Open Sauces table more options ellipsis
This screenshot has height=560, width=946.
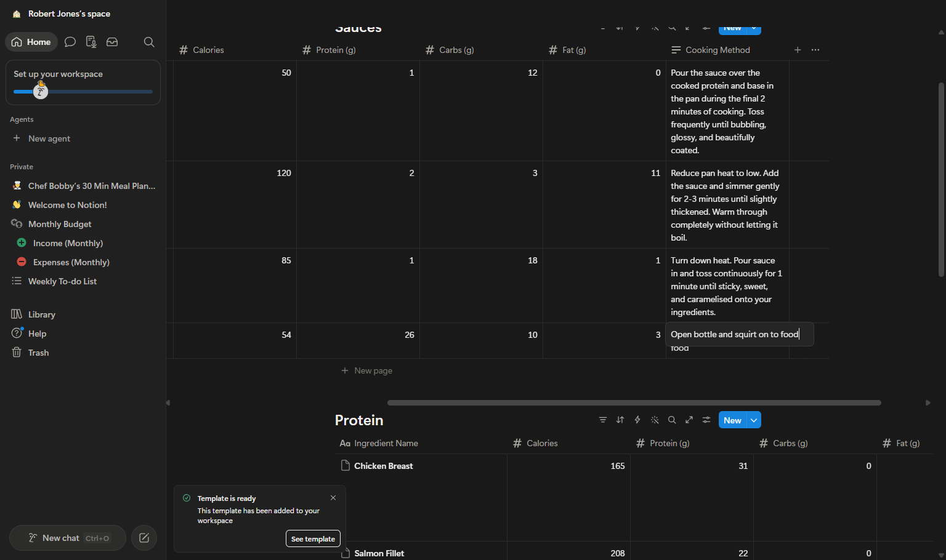pos(815,50)
